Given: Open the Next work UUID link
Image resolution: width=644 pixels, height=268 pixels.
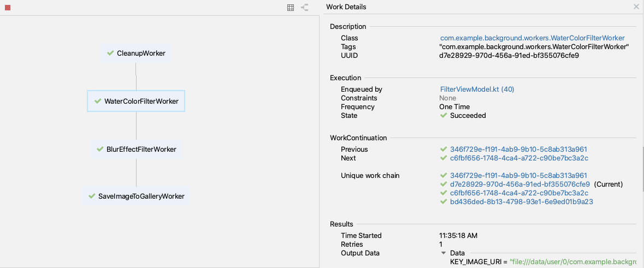Looking at the screenshot, I should [518, 158].
